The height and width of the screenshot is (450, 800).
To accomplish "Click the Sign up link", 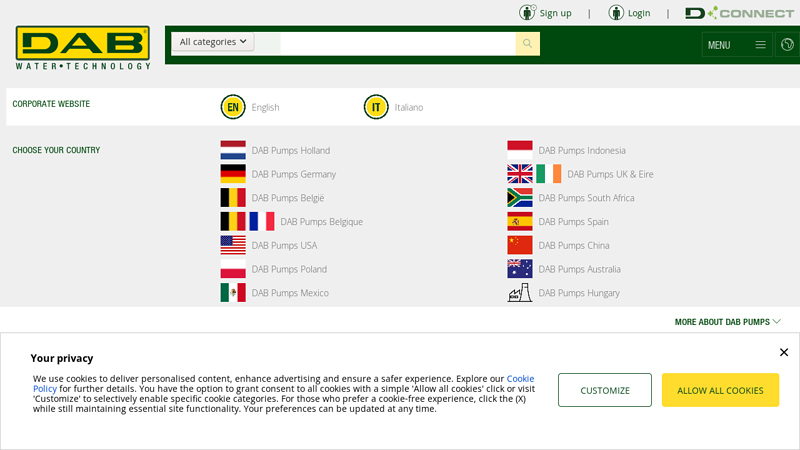I will 556,13.
